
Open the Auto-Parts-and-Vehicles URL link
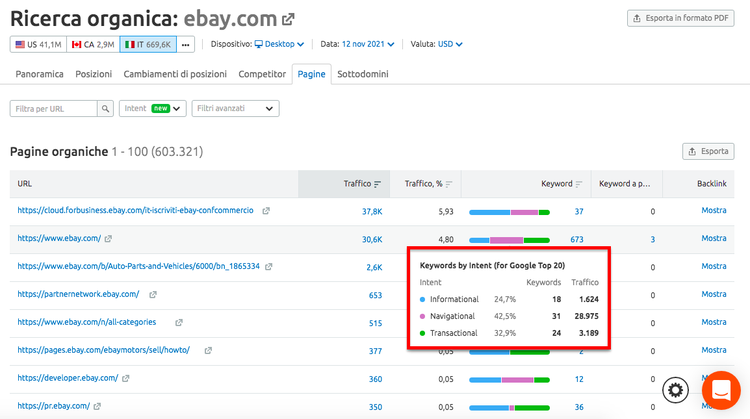click(139, 266)
